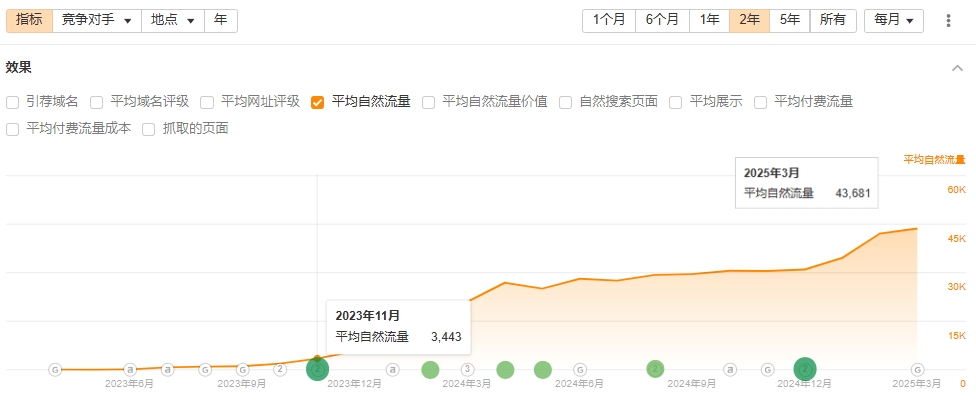
Task: Click the 2024年3月 x-axis label
Action: (x=467, y=384)
